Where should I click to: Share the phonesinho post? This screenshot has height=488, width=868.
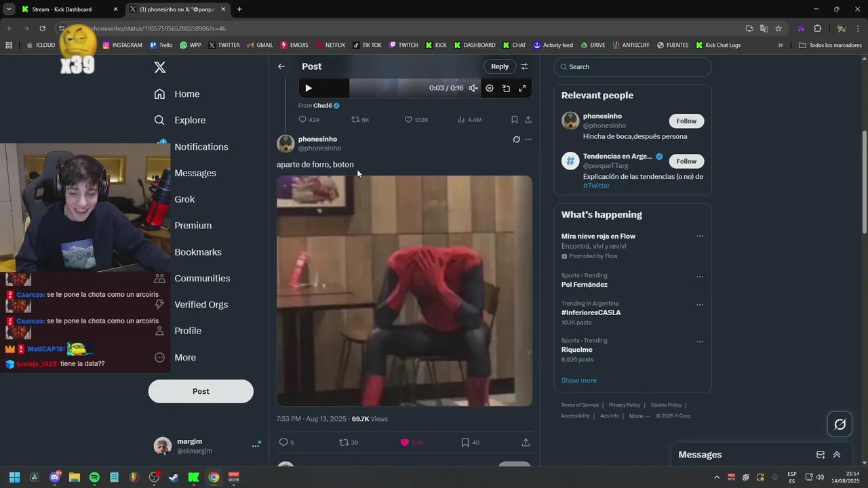click(x=526, y=442)
